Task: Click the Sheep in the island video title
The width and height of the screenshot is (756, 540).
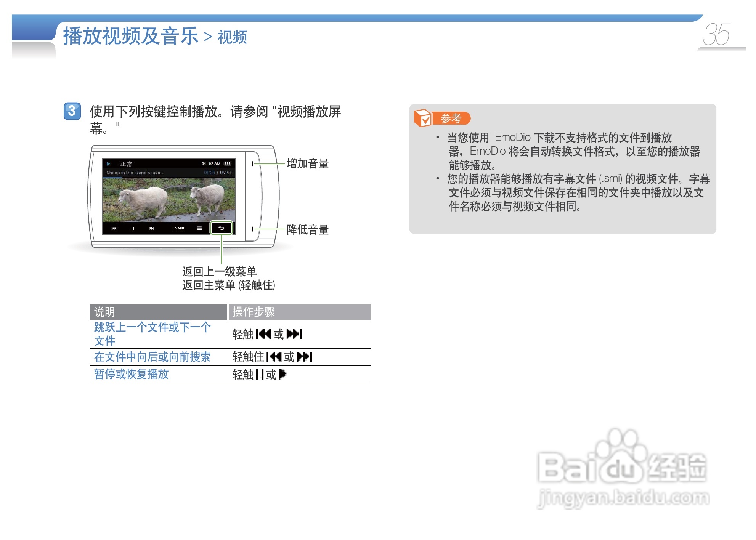Action: tap(135, 173)
